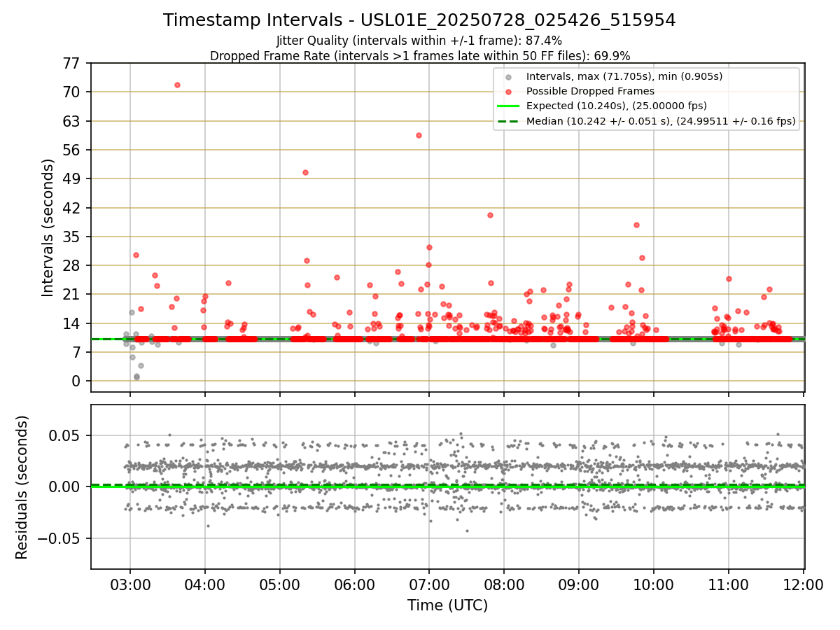The image size is (840, 630).
Task: Click legend entry starting 'Median (10.242 +/- 0.051 s)'
Action: (x=661, y=121)
